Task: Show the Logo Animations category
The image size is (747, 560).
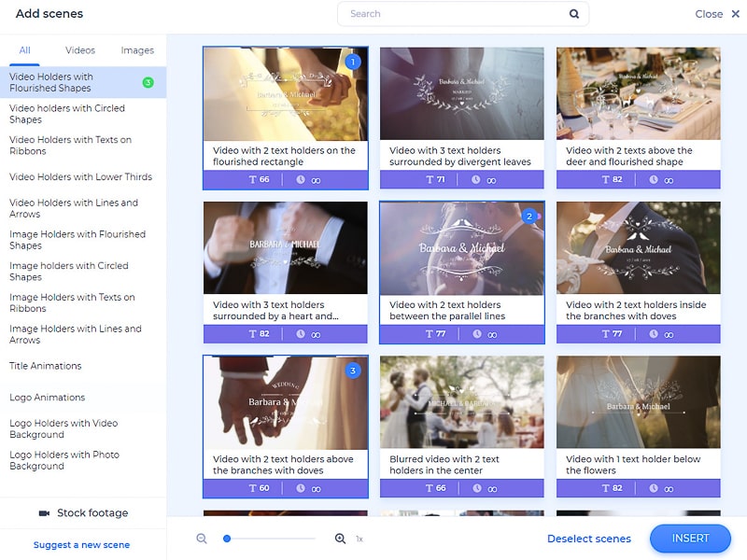Action: [x=83, y=398]
